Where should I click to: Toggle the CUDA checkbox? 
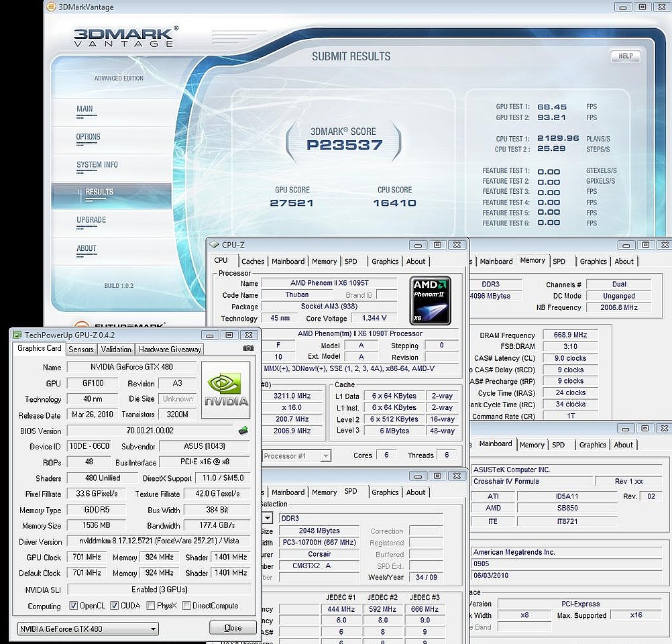click(114, 605)
